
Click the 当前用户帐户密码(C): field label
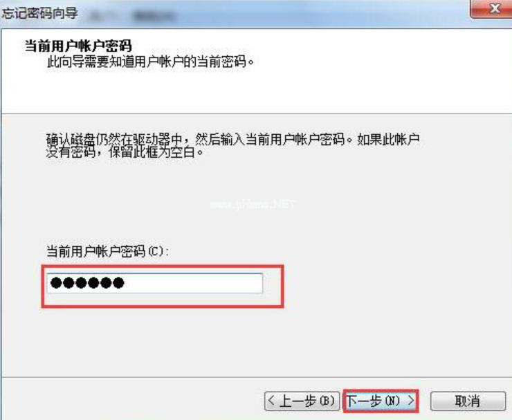point(107,251)
